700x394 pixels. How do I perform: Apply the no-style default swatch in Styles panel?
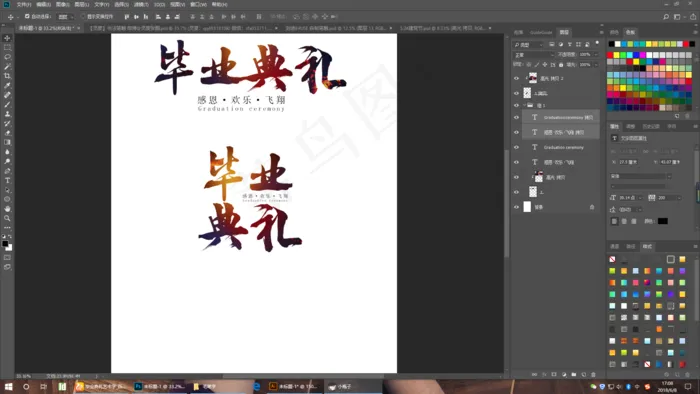click(612, 259)
